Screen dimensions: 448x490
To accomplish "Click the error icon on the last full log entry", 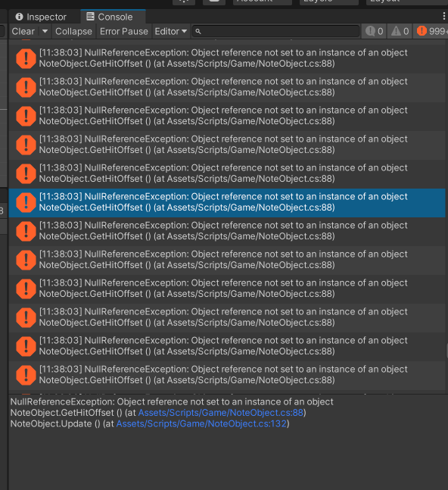I will click(26, 375).
